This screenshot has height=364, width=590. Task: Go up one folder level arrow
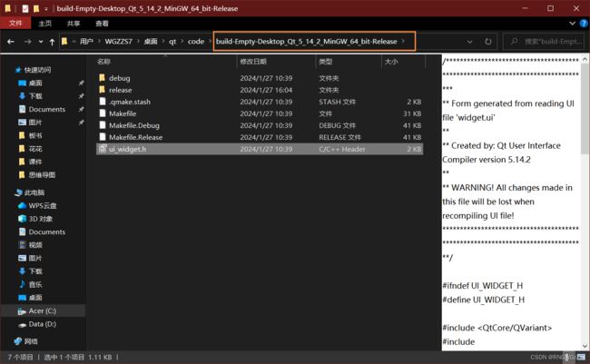(x=52, y=42)
